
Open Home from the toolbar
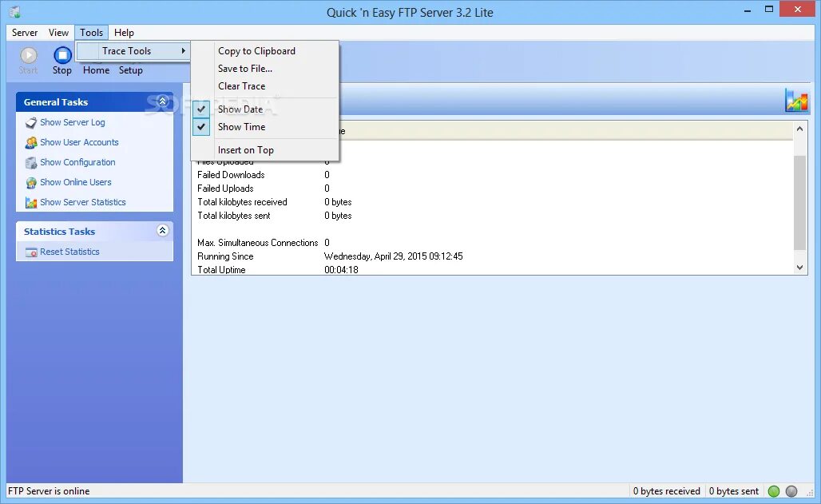pyautogui.click(x=97, y=70)
